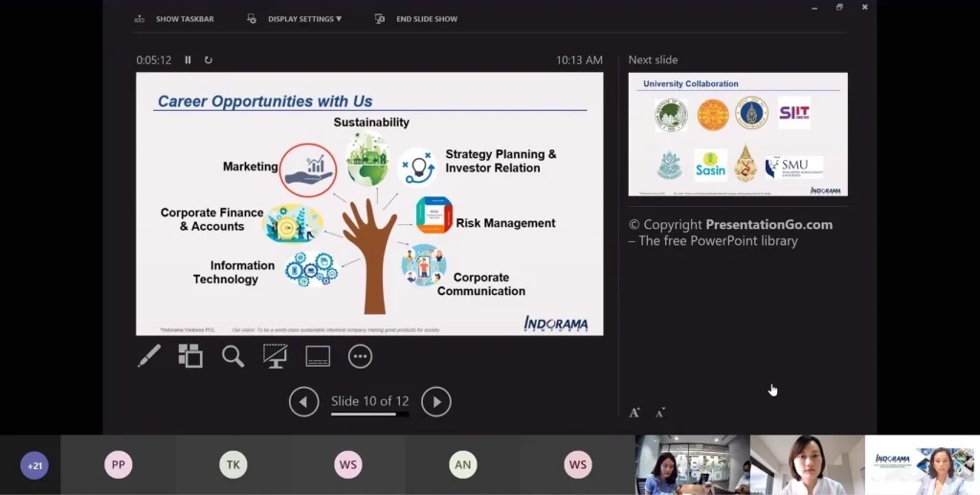Expand the +21 additional participants list
This screenshot has width=980, height=495.
coord(34,466)
